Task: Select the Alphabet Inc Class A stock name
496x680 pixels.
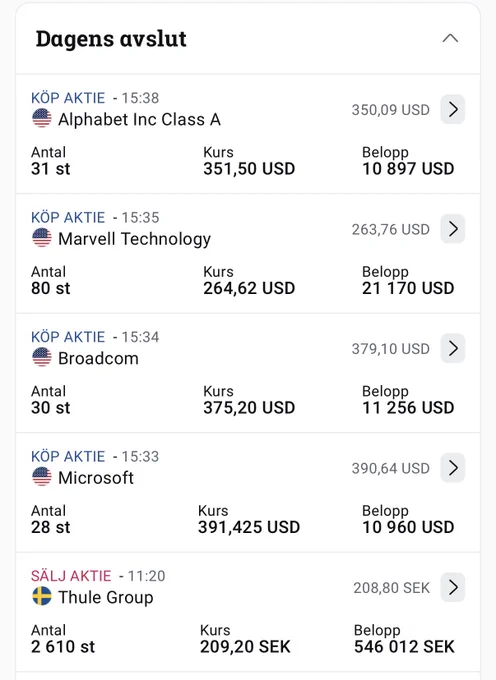Action: (140, 119)
